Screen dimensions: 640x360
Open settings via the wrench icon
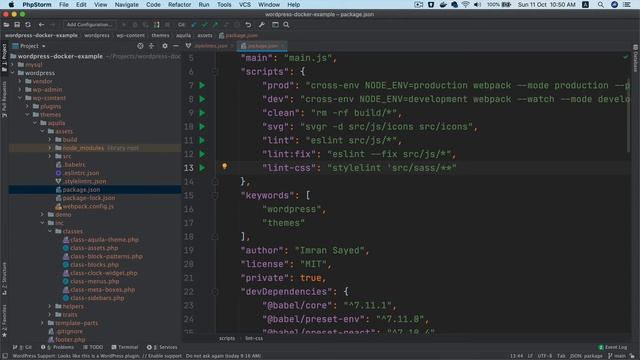click(262, 25)
